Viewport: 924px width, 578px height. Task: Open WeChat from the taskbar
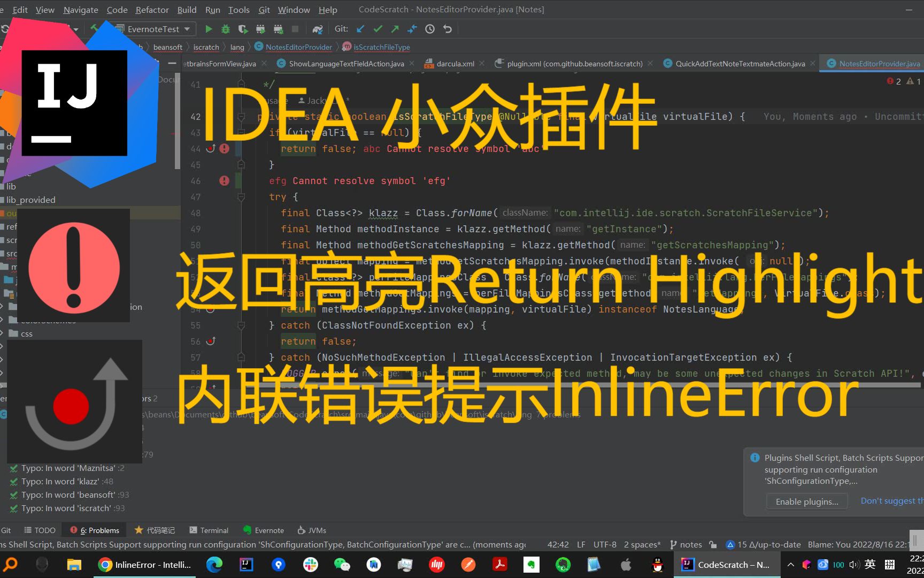[x=342, y=565]
